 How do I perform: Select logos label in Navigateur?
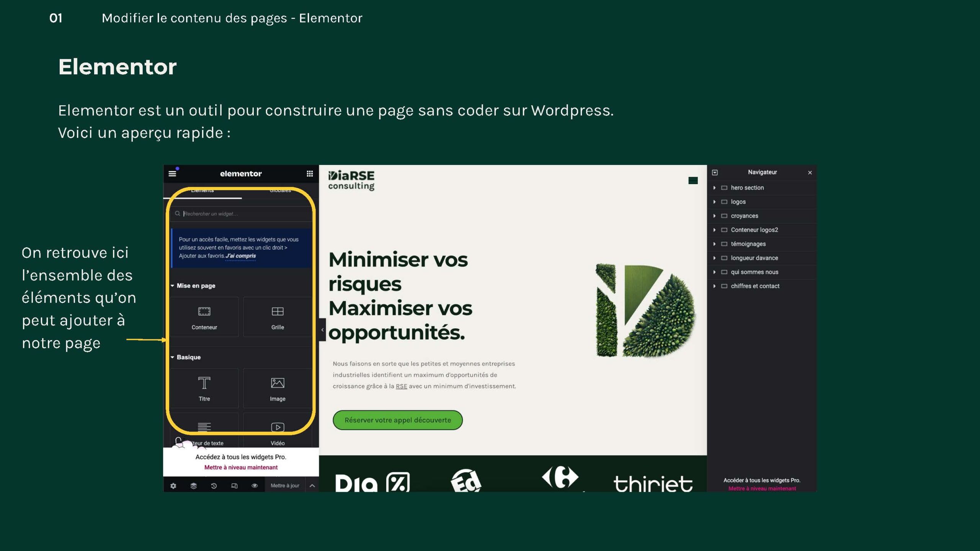point(738,202)
